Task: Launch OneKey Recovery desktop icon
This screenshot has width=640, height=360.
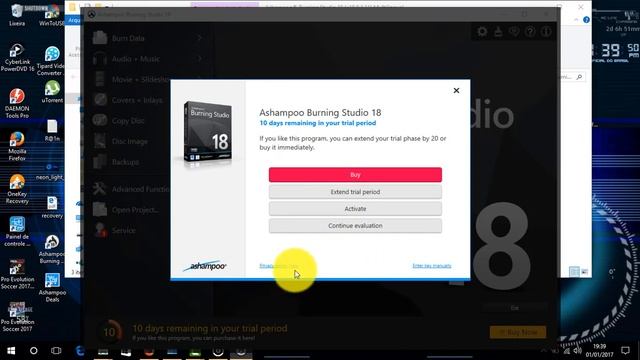Action: (17, 189)
